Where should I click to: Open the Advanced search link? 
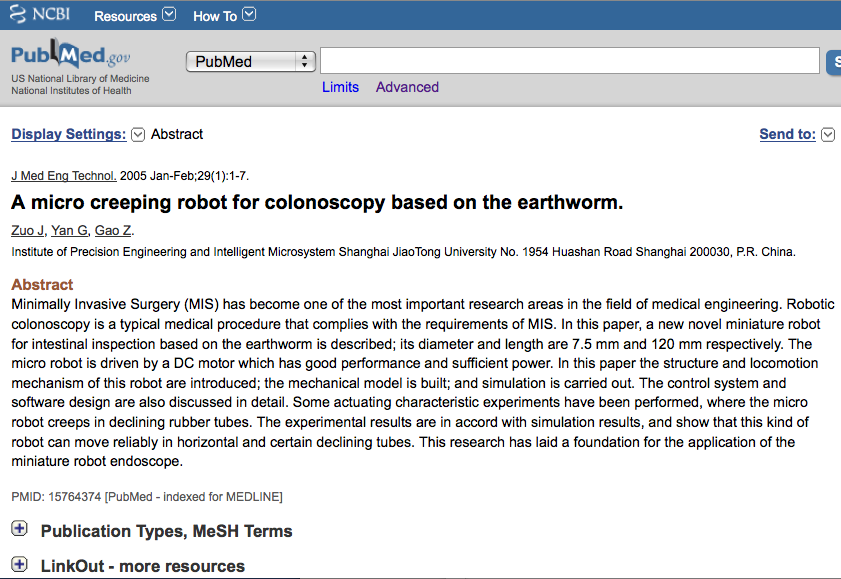coord(407,87)
